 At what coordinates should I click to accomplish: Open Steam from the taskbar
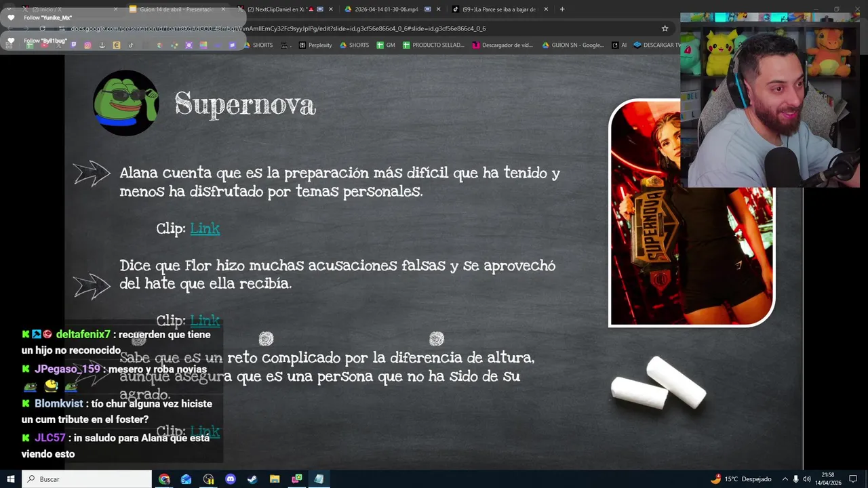pyautogui.click(x=252, y=479)
